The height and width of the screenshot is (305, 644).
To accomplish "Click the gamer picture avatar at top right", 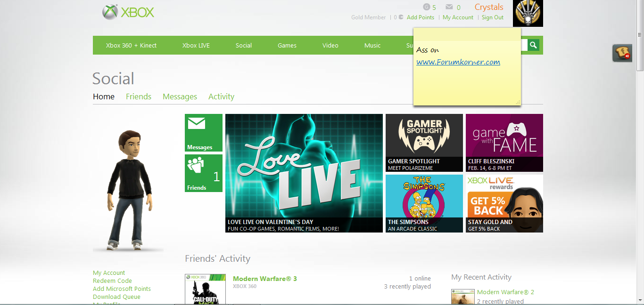I will click(x=528, y=13).
